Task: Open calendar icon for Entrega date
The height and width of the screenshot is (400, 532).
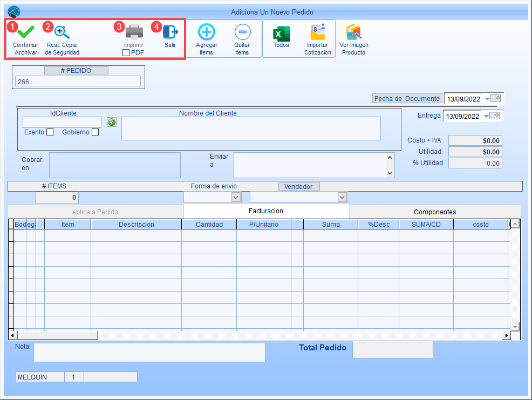Action: [494, 116]
